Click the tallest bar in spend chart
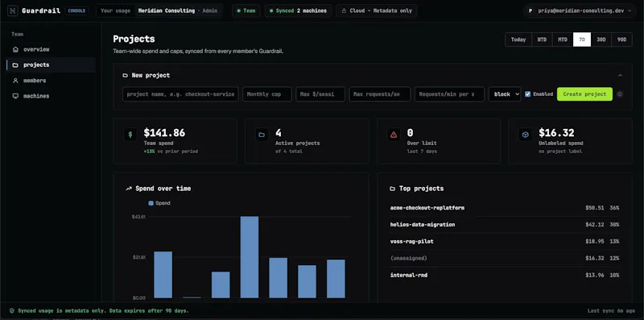 point(250,257)
